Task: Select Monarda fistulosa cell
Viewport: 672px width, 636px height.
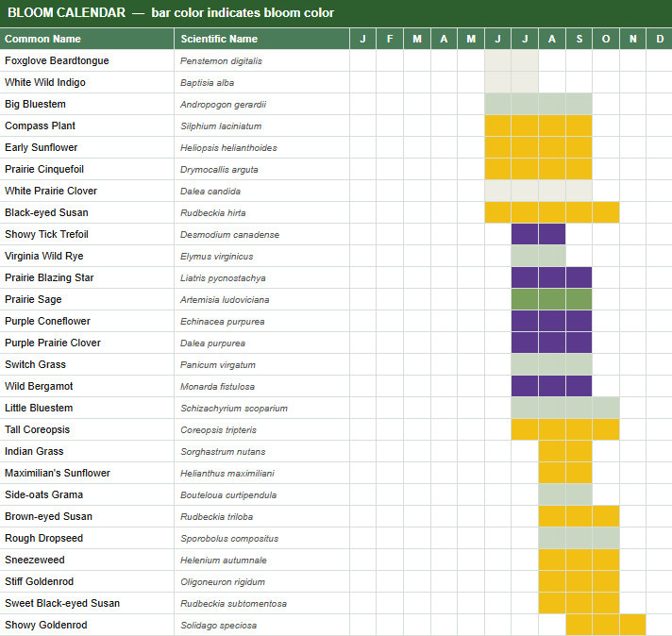Action: pyautogui.click(x=261, y=387)
